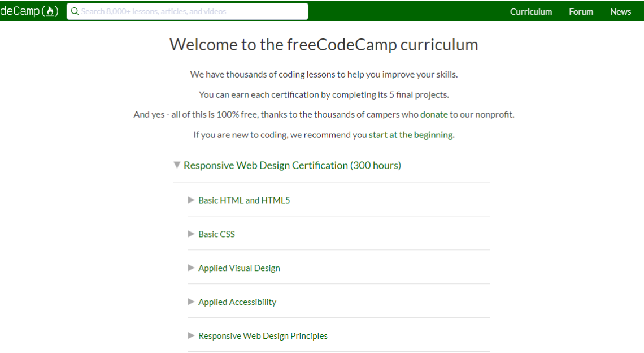Expand Responsive Web Design Principles triangle

click(x=191, y=335)
